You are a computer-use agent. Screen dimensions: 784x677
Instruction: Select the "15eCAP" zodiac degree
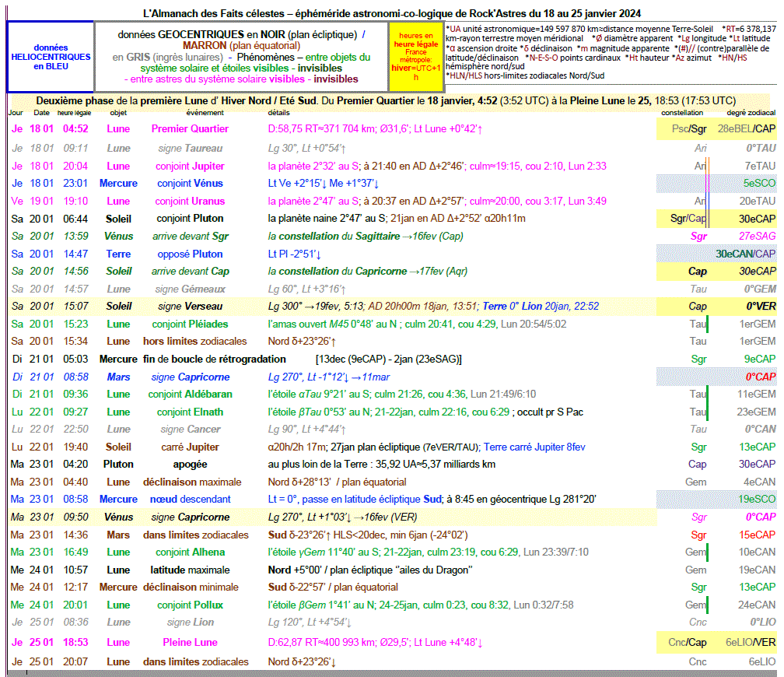(757, 535)
